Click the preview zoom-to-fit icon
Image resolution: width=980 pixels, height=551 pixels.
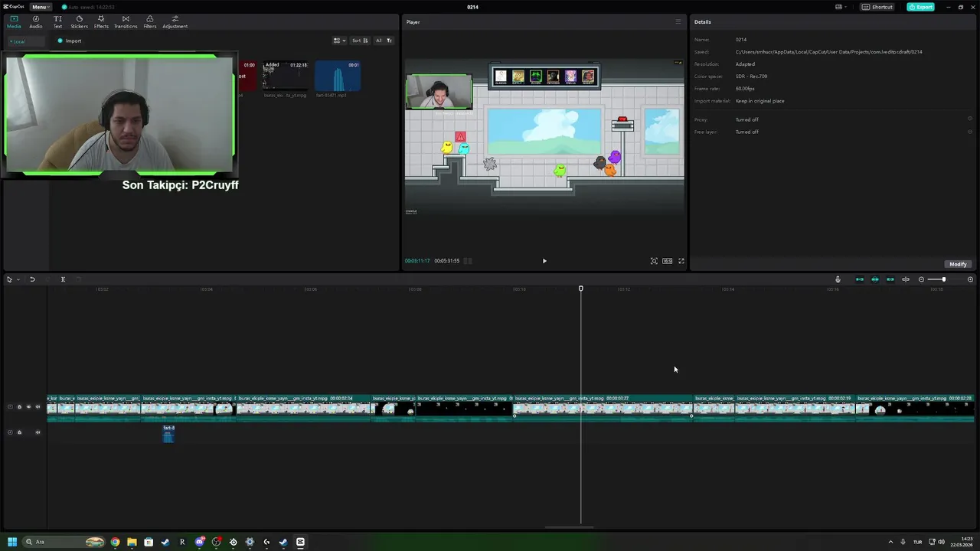(654, 261)
